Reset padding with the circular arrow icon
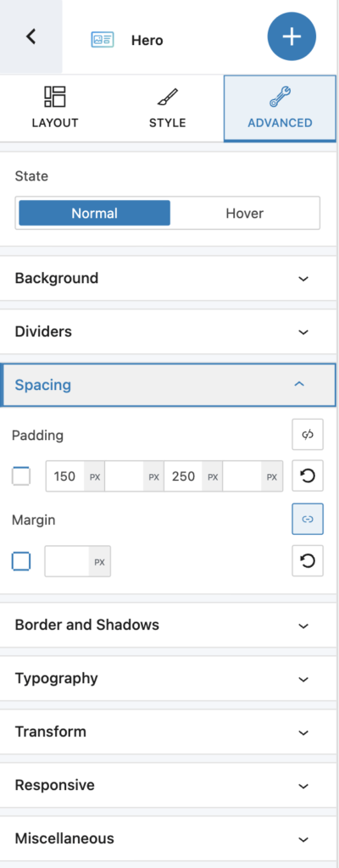Screen dimensions: 339x868 [x=308, y=476]
